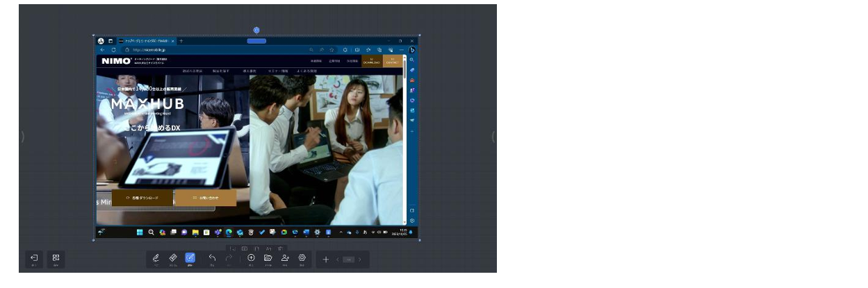868x288 pixels.
Task: Click the browser refresh icon
Action: [x=113, y=50]
